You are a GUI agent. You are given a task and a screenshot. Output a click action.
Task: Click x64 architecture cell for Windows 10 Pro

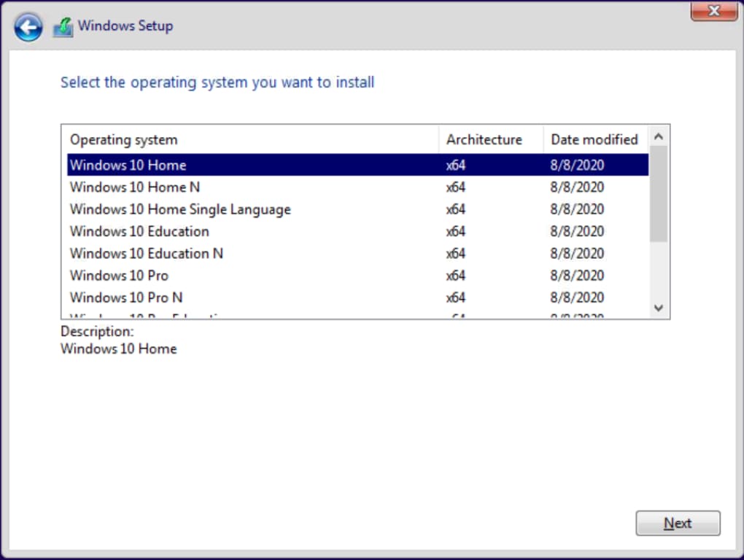[x=456, y=276]
